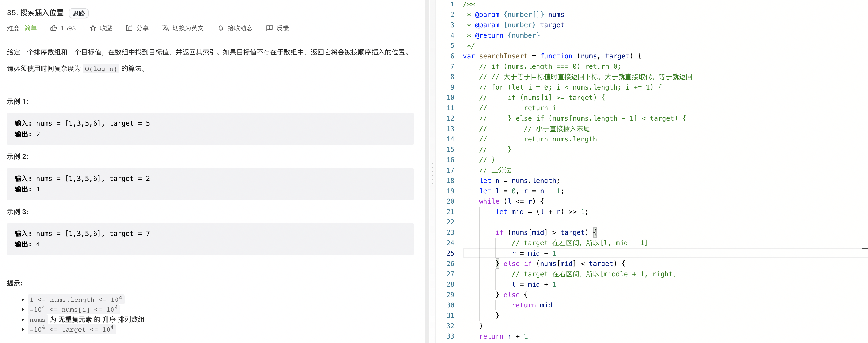868x343 pixels.
Task: Click the star favorite icon
Action: [93, 28]
